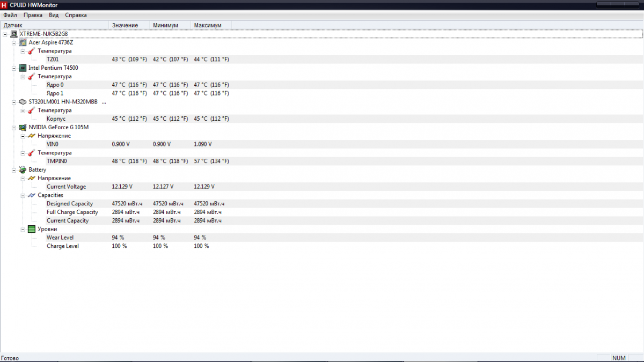Click the Acer Aspire 4736Z motherboard icon
The image size is (644, 362).
(23, 42)
